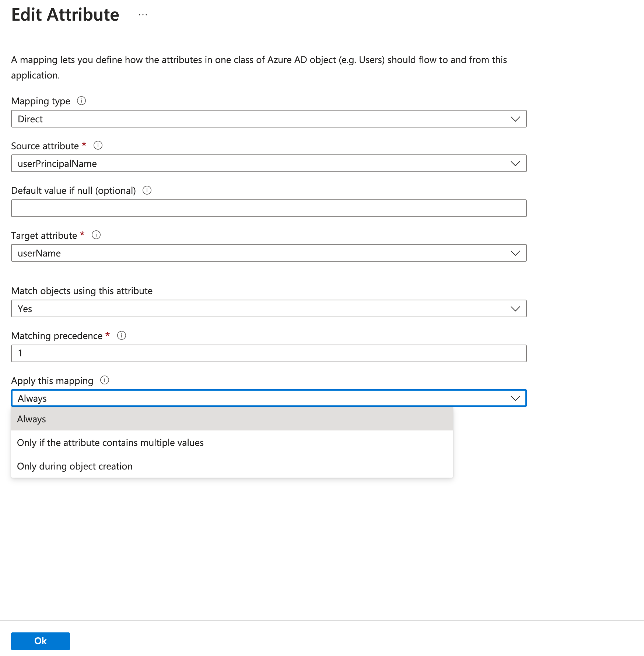The height and width of the screenshot is (656, 644).
Task: Open the ellipsis menu beside Edit Attribute
Action: [x=143, y=15]
